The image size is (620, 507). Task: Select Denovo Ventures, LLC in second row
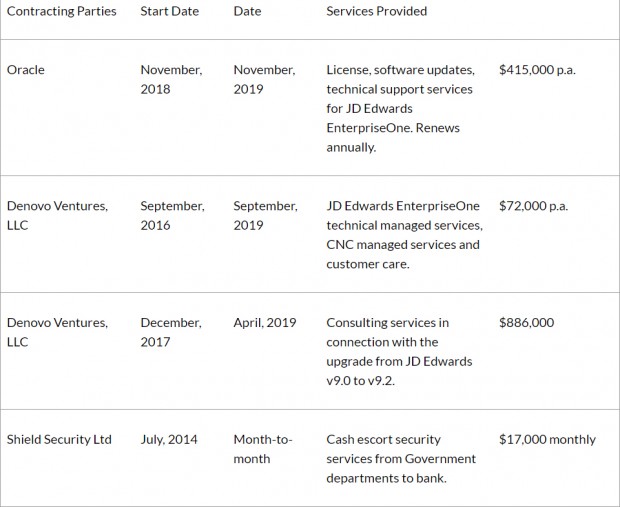pyautogui.click(x=57, y=216)
